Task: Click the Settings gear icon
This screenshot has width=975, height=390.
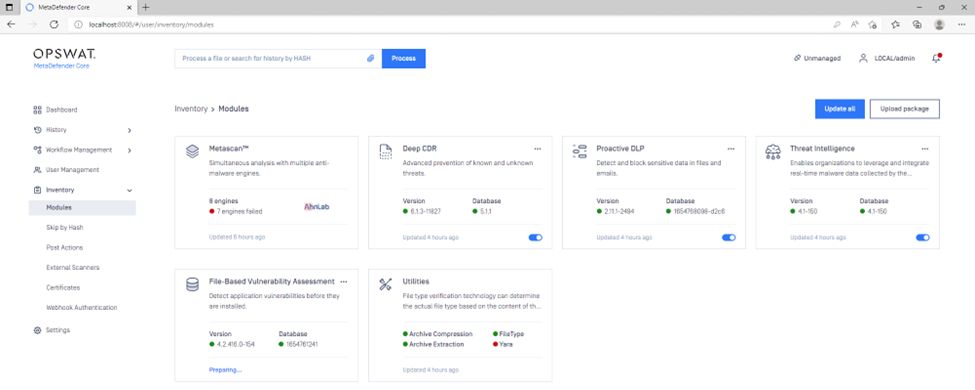Action: pyautogui.click(x=37, y=330)
